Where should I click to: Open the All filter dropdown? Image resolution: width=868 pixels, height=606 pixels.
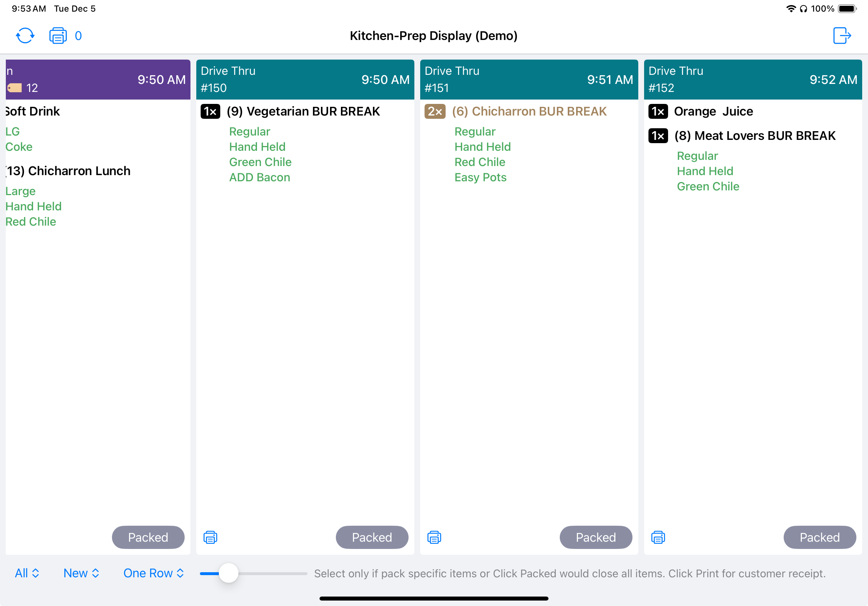pos(27,573)
